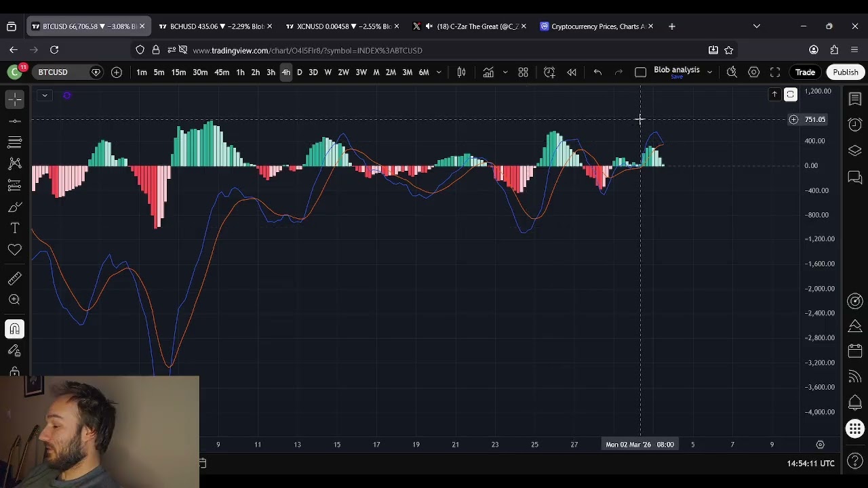
Task: Add a price alert at 751.05
Action: pyautogui.click(x=793, y=120)
